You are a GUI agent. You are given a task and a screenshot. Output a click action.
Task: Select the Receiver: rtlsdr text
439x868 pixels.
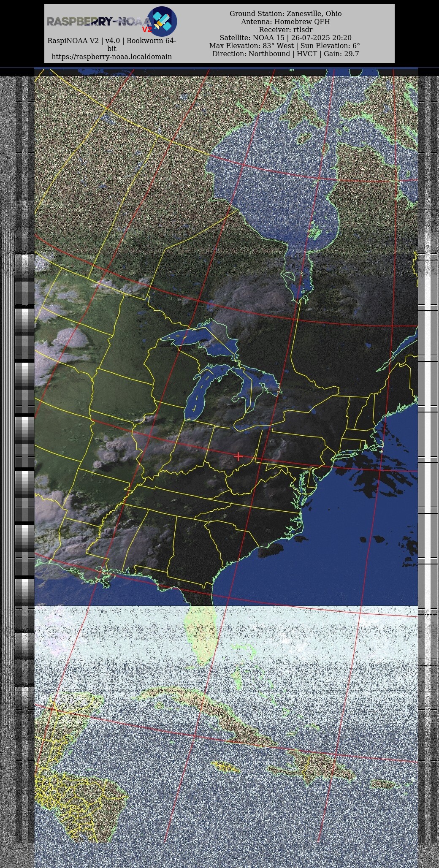pos(285,30)
